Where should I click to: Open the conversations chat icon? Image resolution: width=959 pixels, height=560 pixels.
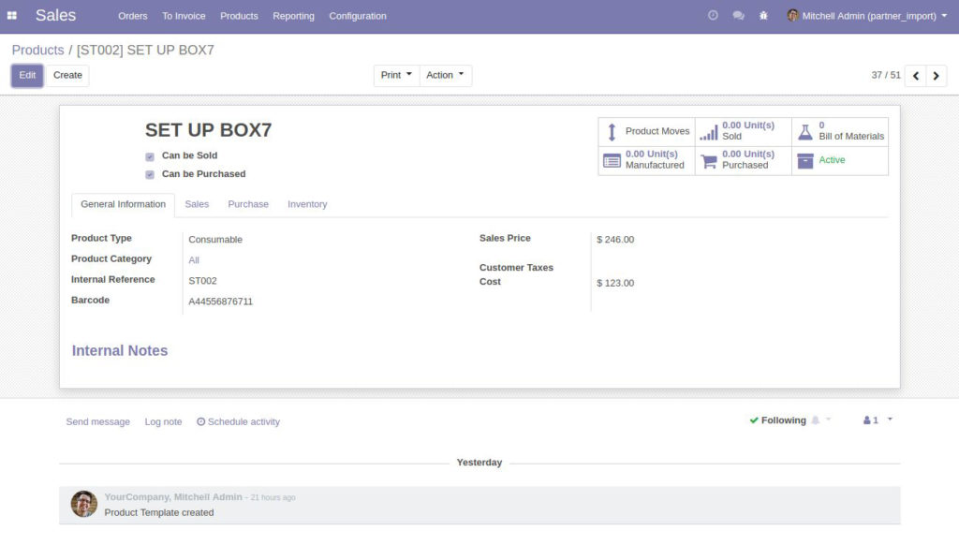click(738, 16)
